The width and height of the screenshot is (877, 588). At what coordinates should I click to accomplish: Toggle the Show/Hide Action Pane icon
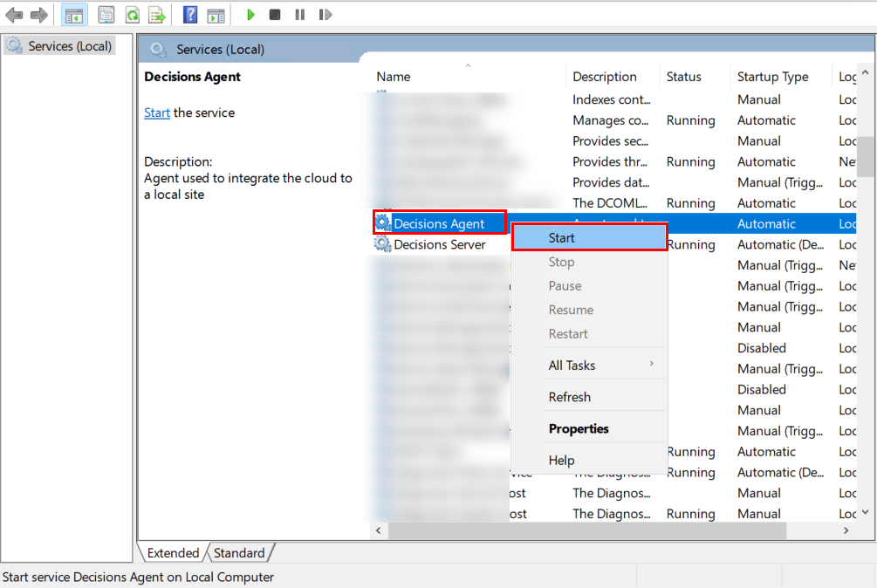click(x=216, y=15)
